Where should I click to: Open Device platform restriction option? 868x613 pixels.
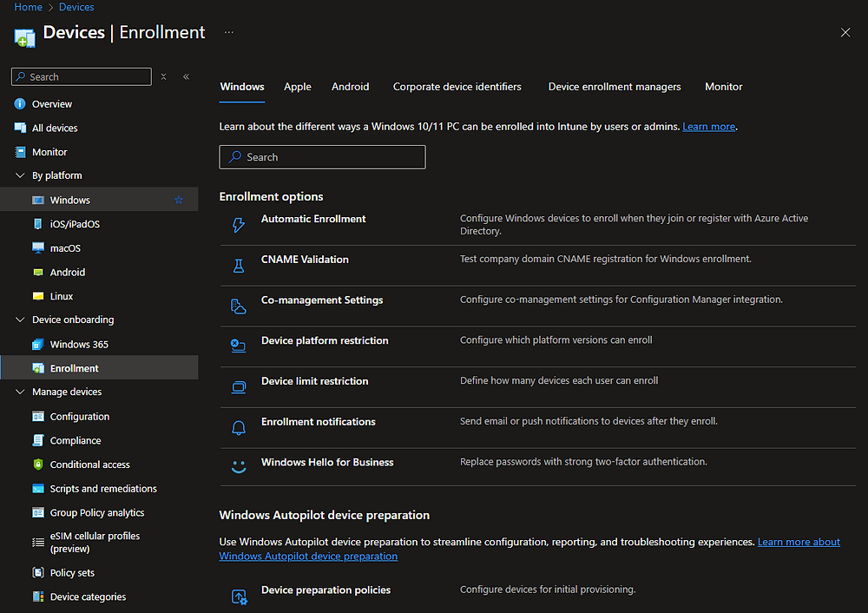click(x=325, y=340)
